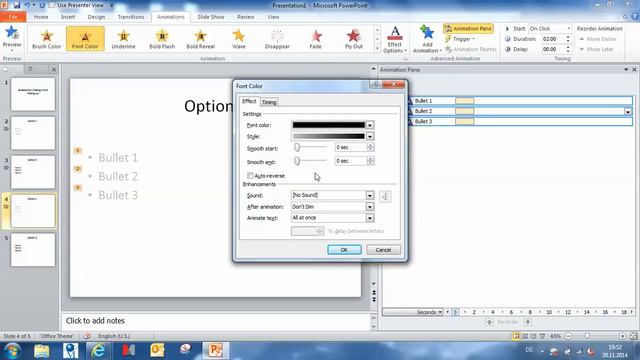Image resolution: width=640 pixels, height=360 pixels.
Task: Click the Smooth end slider handle
Action: 297,161
